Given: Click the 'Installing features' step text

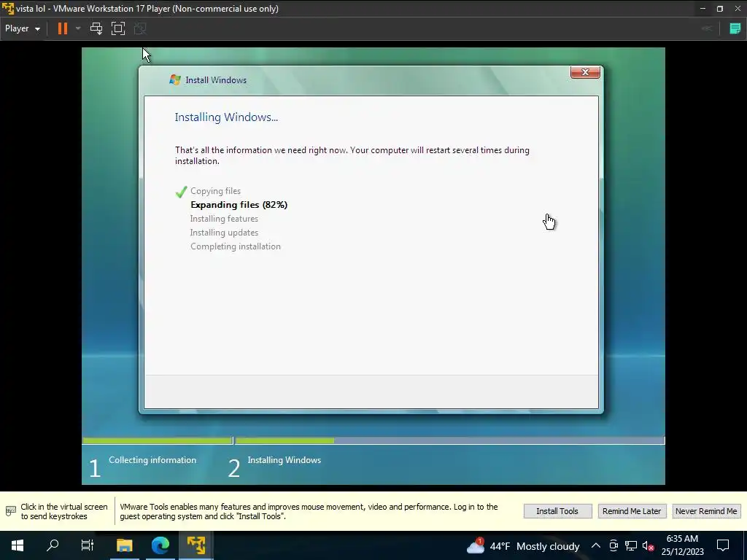Looking at the screenshot, I should click(224, 219).
